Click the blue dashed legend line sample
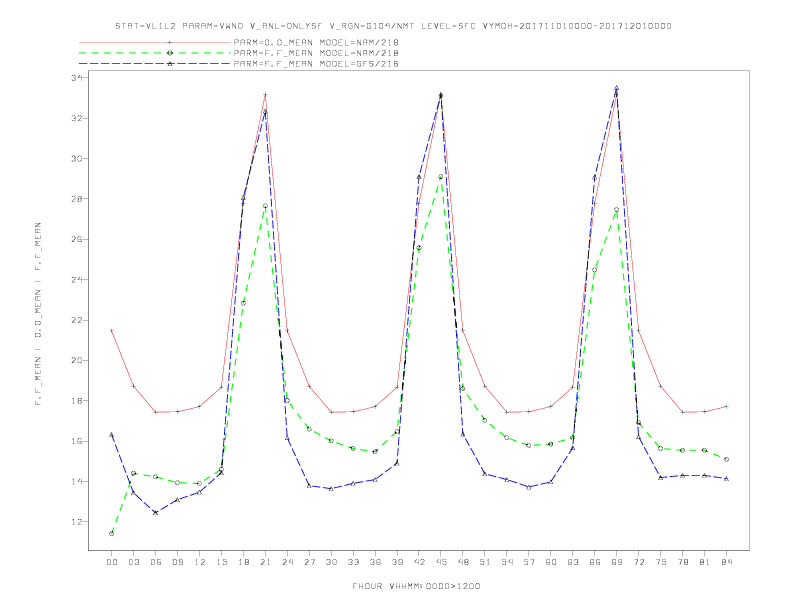The height and width of the screenshot is (612, 792). click(x=155, y=64)
